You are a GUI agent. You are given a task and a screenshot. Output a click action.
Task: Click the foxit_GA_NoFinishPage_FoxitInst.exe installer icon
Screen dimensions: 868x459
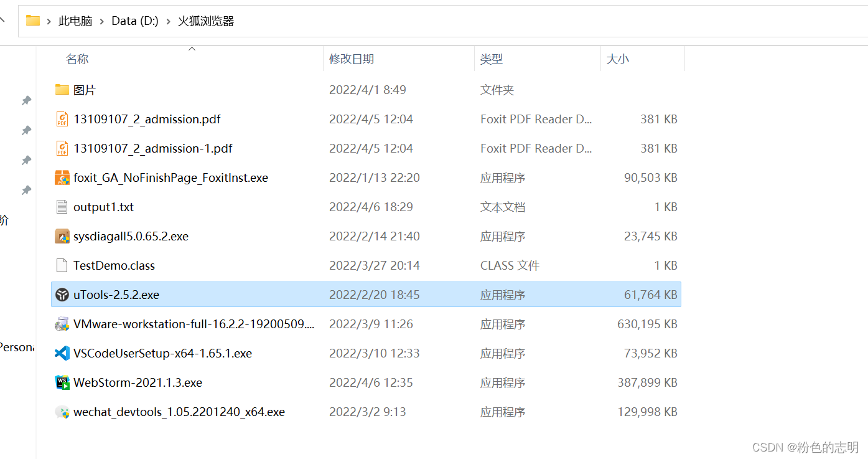pyautogui.click(x=62, y=177)
